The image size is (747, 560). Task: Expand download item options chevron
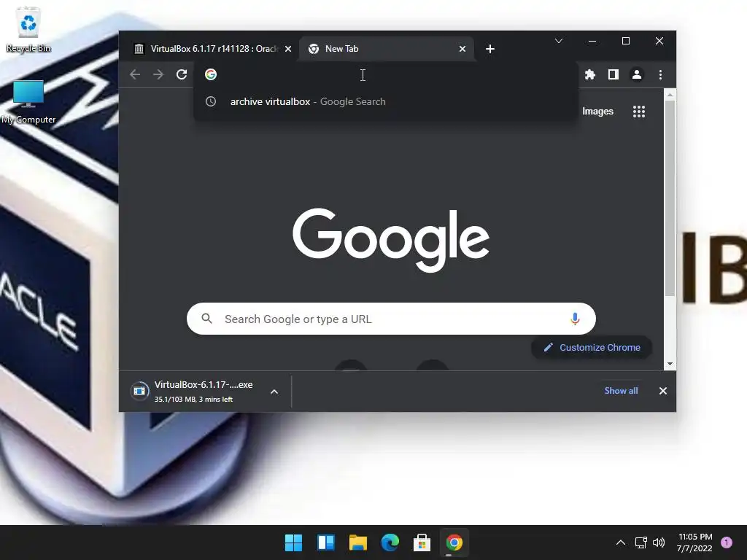[x=274, y=392]
